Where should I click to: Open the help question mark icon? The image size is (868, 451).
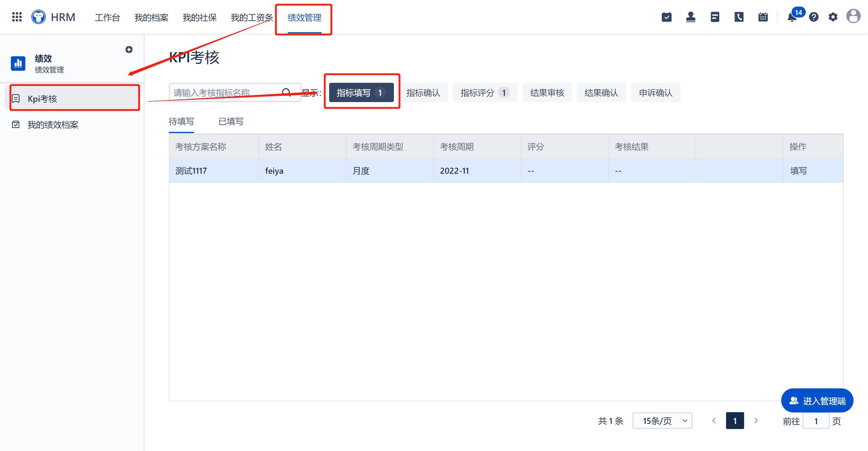click(x=814, y=17)
